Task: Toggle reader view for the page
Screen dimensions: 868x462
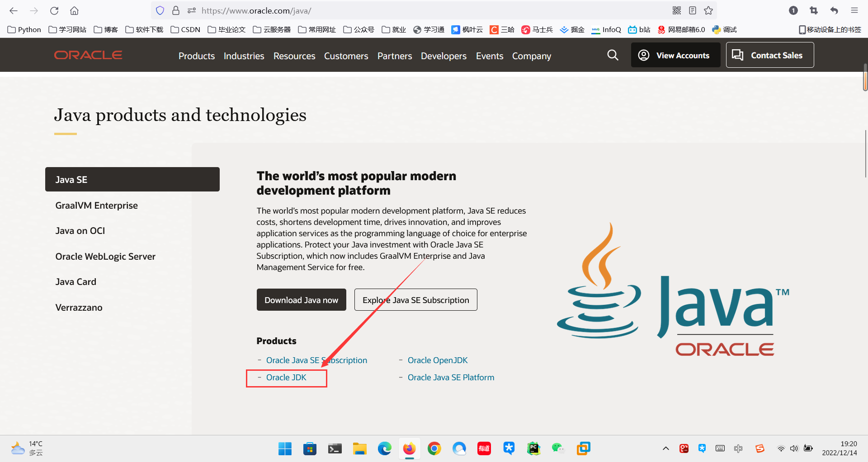Action: (x=693, y=10)
